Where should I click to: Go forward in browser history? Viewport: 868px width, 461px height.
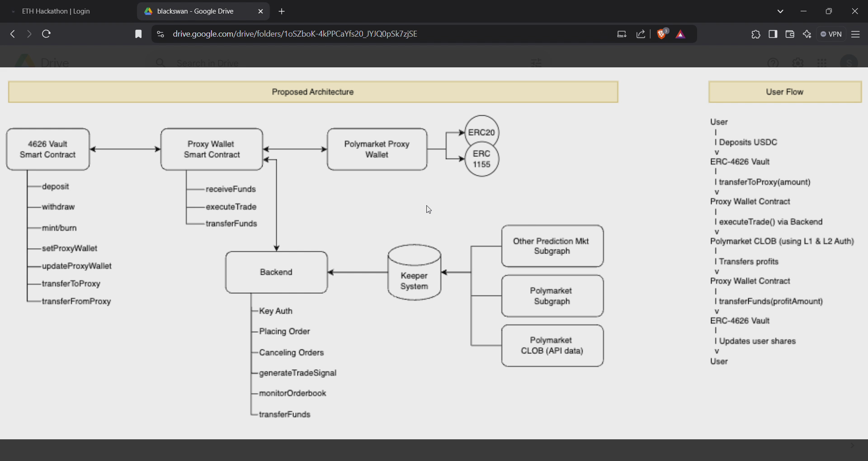29,34
